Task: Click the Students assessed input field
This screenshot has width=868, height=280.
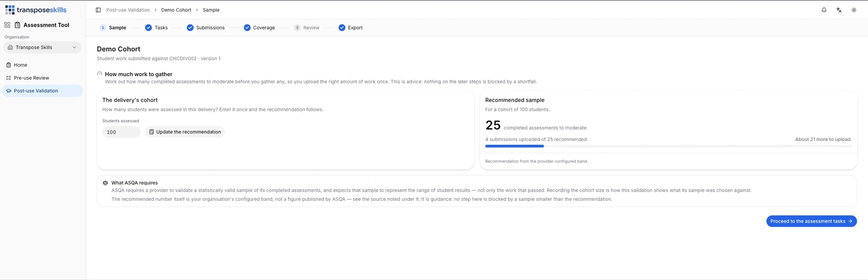Action: point(121,132)
